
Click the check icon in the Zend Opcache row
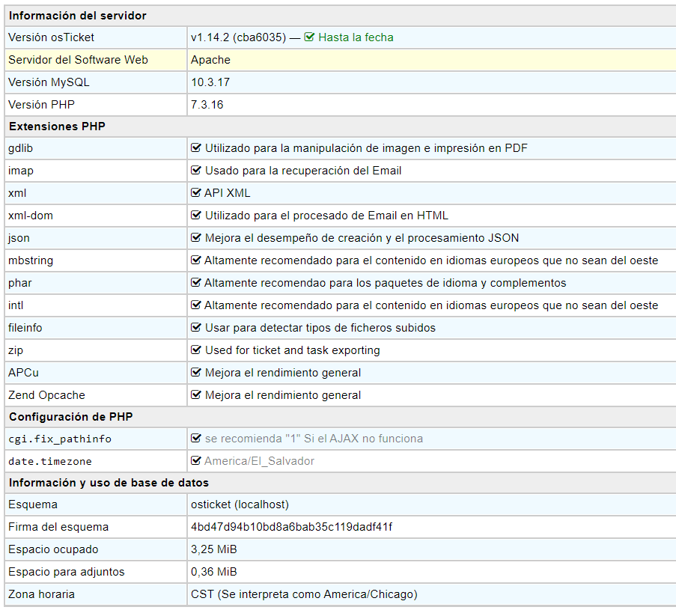tap(195, 394)
